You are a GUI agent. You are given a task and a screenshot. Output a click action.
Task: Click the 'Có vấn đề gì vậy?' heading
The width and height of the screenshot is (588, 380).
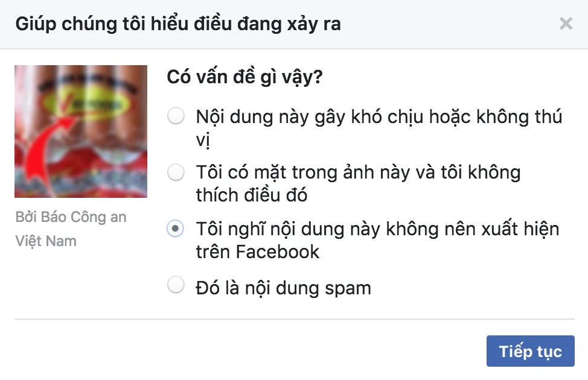point(244,77)
